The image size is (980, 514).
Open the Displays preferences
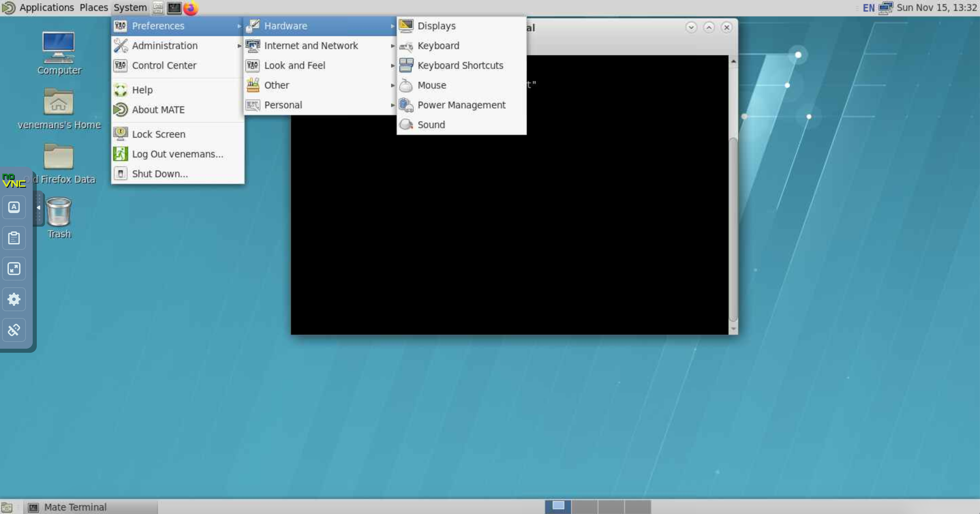coord(436,26)
